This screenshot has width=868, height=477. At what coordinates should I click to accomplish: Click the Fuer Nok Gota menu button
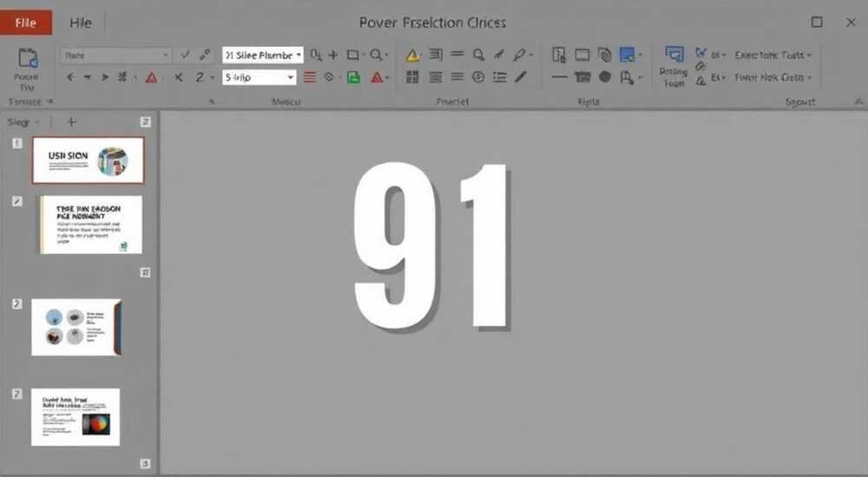point(773,77)
